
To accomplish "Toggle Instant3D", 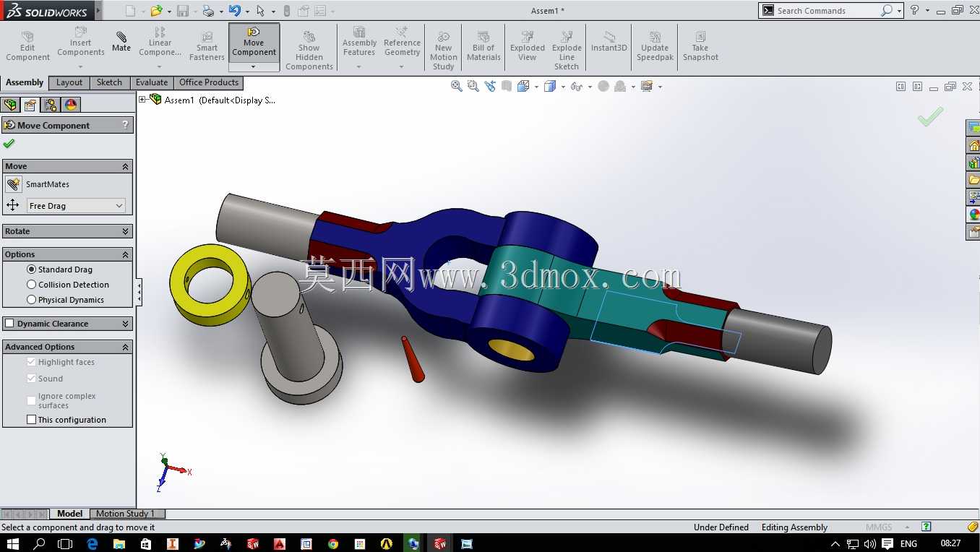I will pos(609,42).
